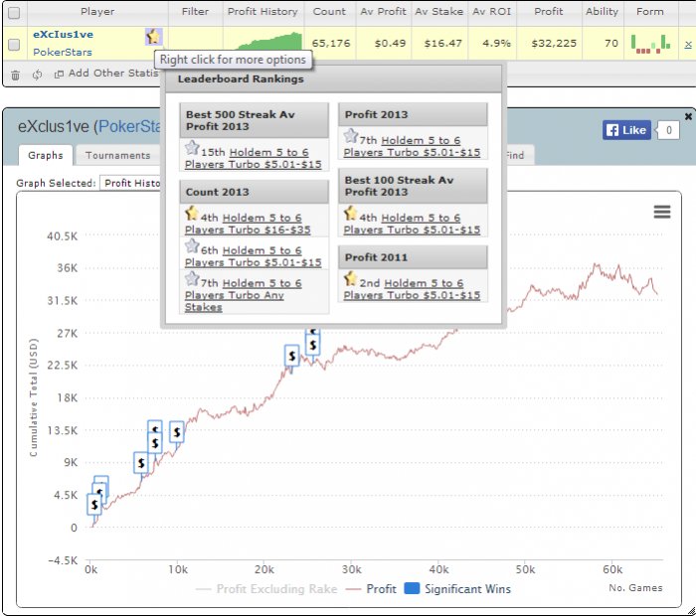The image size is (696, 616).
Task: Open the chart hamburger menu icon
Action: 662,212
